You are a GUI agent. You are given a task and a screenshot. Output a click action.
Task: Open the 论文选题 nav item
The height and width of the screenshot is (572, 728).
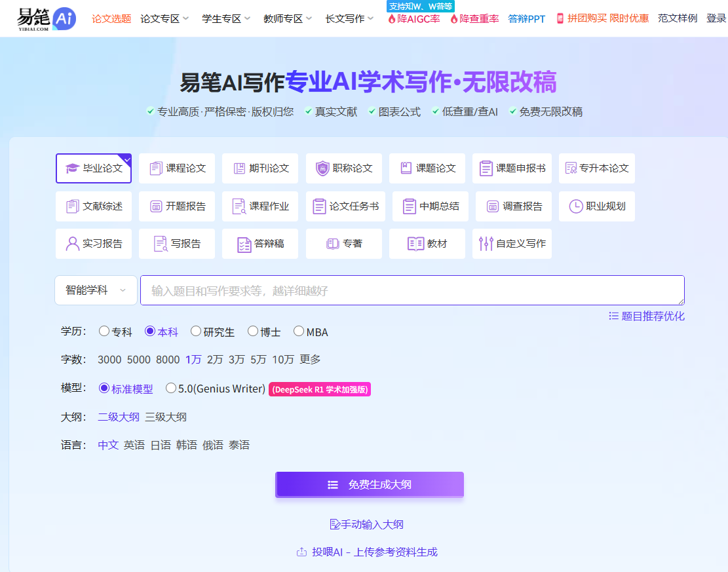tap(111, 19)
